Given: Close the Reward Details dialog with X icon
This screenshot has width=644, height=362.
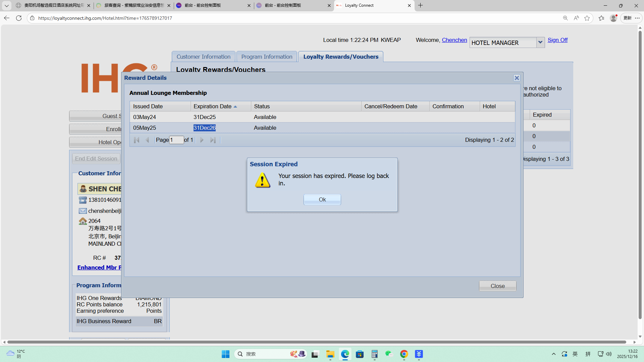Looking at the screenshot, I should [517, 78].
